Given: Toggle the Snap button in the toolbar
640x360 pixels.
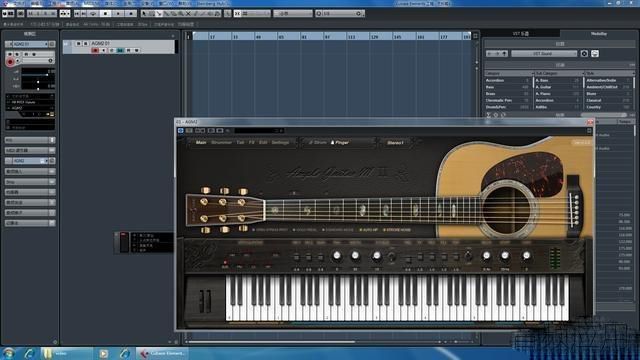Looking at the screenshot, I should coord(238,13).
